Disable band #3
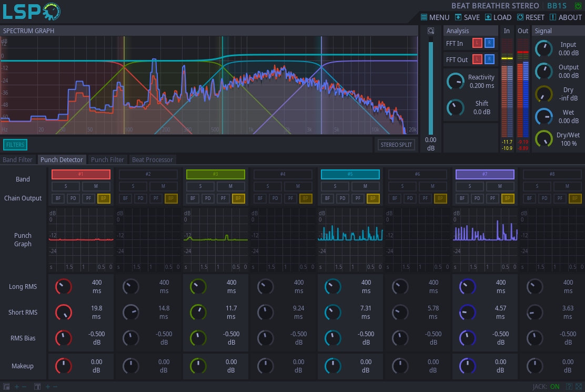 216,174
